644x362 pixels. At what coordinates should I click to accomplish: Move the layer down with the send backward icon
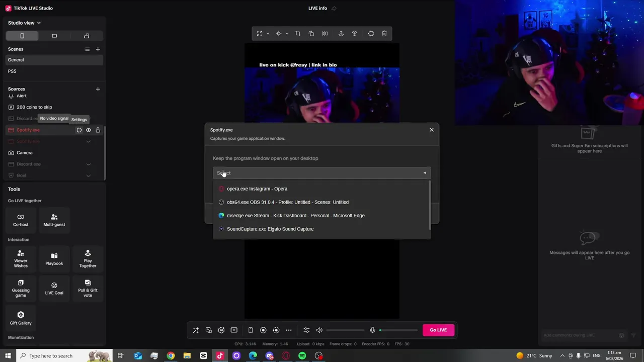[354, 34]
